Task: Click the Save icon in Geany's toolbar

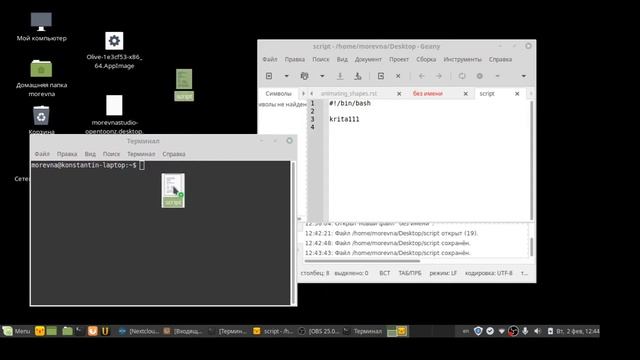Action: click(340, 76)
